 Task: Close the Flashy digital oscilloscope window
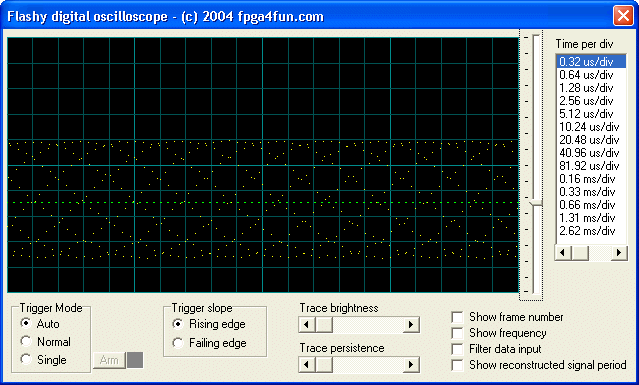623,16
